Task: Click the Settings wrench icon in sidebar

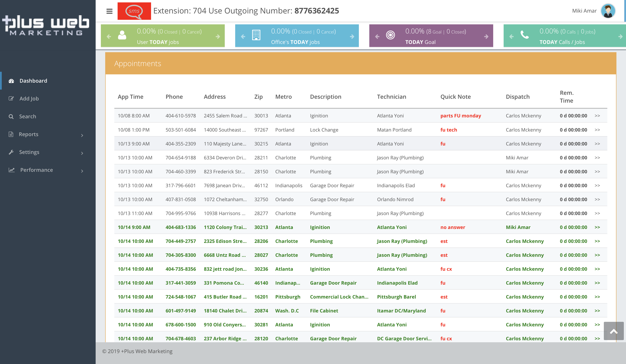Action: (x=12, y=152)
